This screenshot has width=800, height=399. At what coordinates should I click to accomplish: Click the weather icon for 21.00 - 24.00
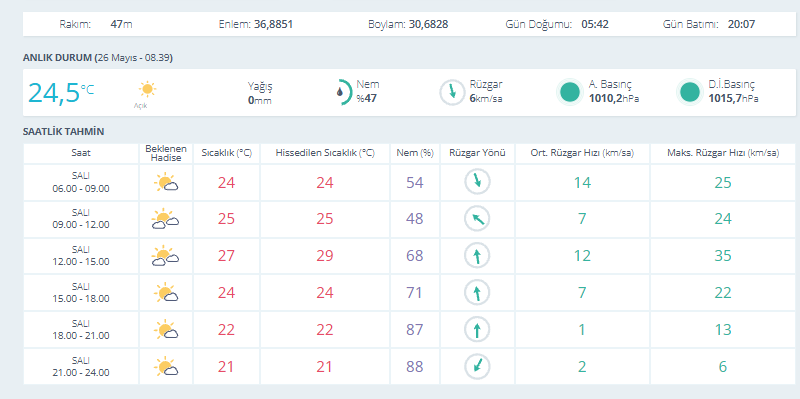point(166,366)
